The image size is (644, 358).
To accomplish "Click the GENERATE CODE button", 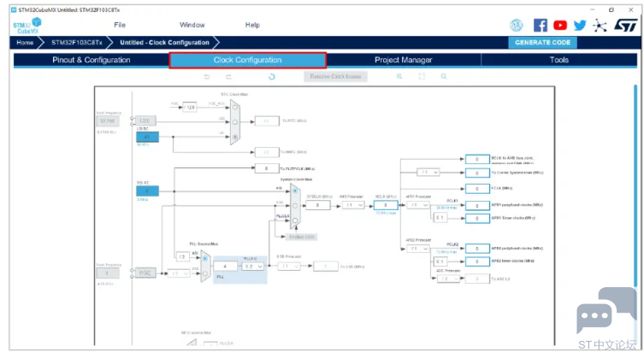I will [x=542, y=42].
